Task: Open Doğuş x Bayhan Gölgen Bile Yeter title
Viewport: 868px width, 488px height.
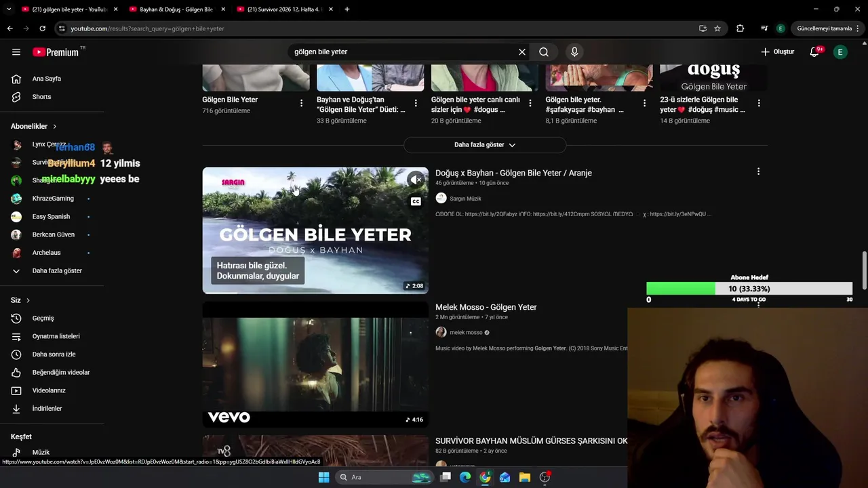Action: pyautogui.click(x=513, y=173)
